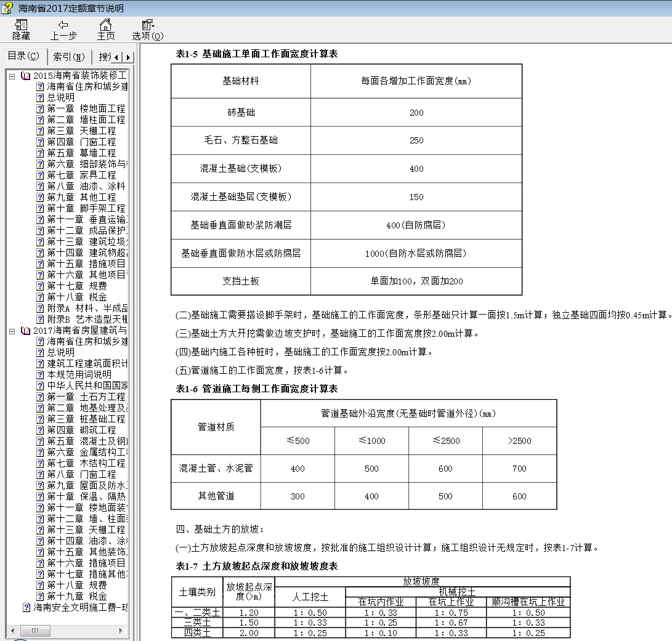Click the right tab-scroll arrow
This screenshot has width=672, height=641.
(128, 57)
